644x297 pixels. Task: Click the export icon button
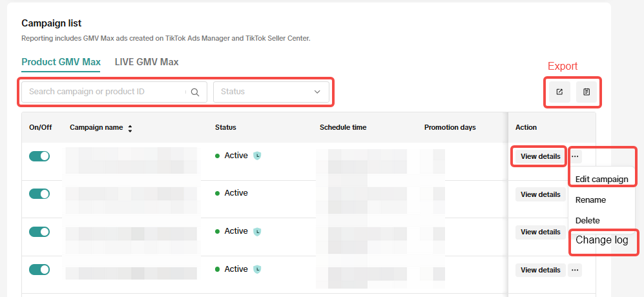559,92
